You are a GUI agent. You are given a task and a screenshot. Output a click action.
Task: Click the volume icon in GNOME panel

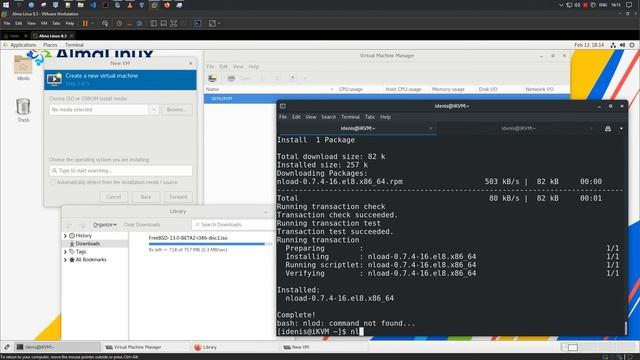(622, 45)
